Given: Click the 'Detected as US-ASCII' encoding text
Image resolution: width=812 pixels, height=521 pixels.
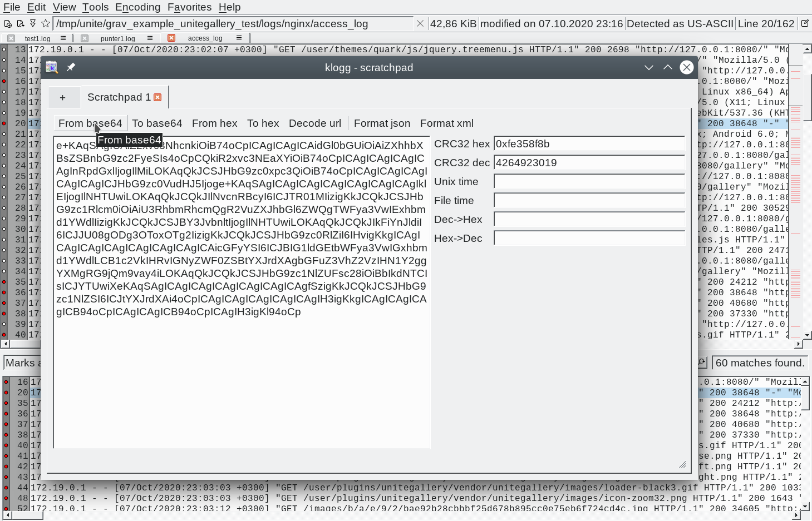Looking at the screenshot, I should [x=680, y=24].
